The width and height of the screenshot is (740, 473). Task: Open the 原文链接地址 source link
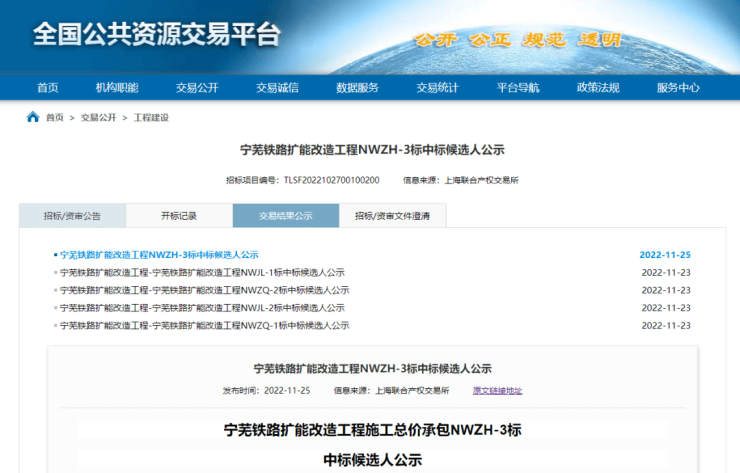(497, 390)
